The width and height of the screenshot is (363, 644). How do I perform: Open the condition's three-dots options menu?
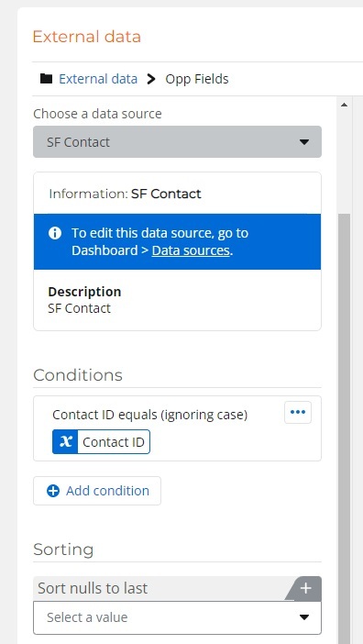[298, 412]
